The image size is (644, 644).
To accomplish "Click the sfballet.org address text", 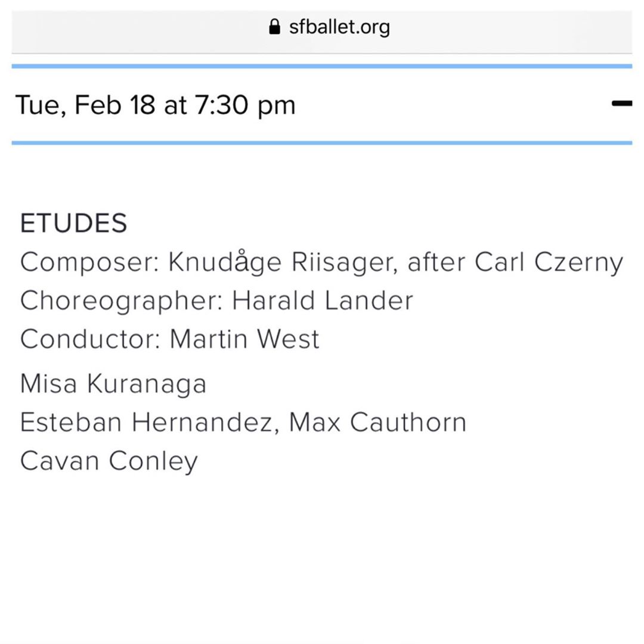I will pos(339,27).
